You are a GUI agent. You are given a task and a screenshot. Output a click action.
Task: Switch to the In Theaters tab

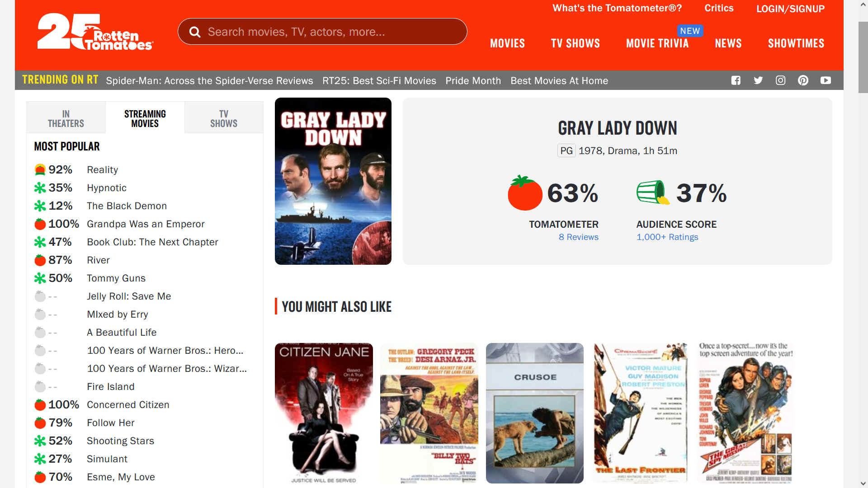click(66, 118)
